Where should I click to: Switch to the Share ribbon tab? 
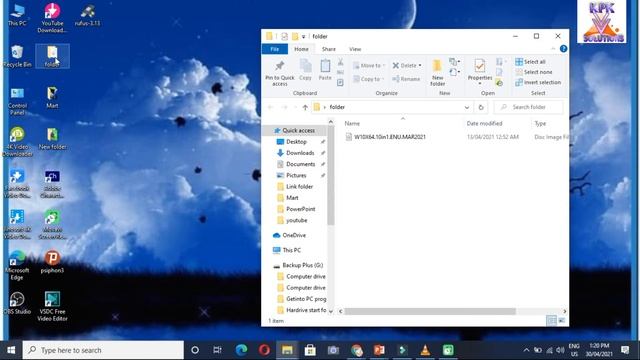click(329, 49)
